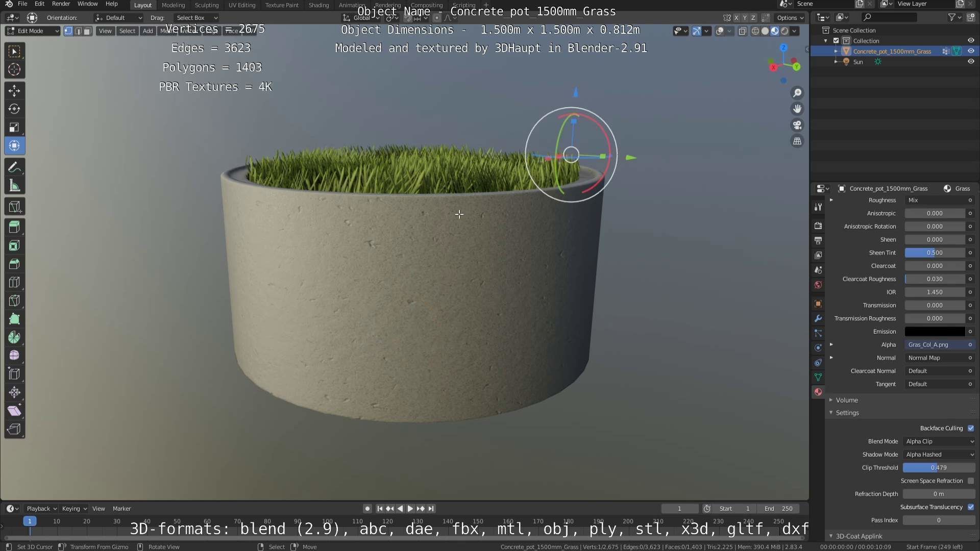The height and width of the screenshot is (551, 980).
Task: Select the Smooth vertices tool
Action: point(14,356)
